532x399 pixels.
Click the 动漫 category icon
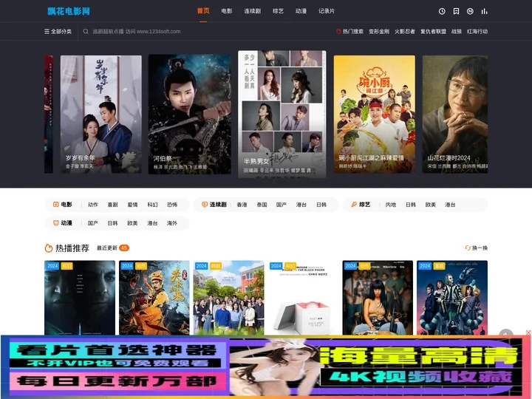point(56,223)
